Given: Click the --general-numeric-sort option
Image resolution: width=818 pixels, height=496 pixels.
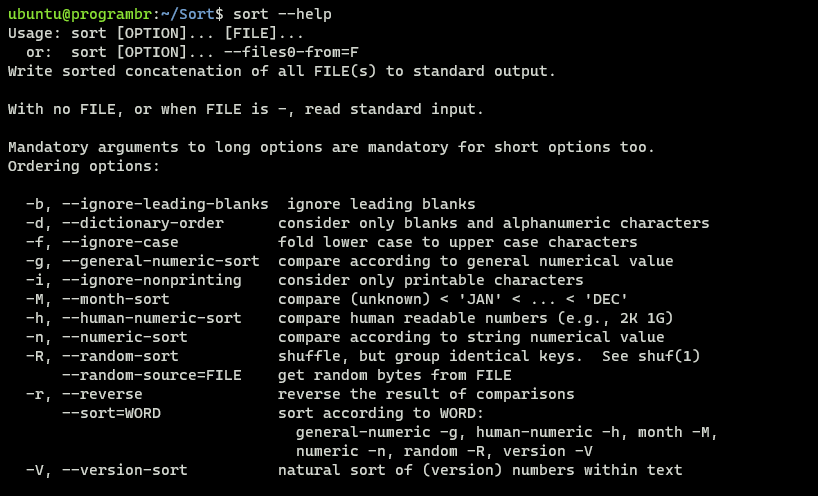Looking at the screenshot, I should (161, 261).
